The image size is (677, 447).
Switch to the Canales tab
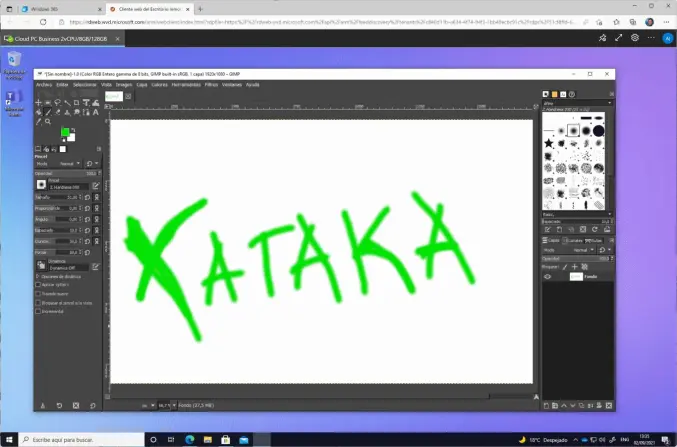click(x=573, y=241)
